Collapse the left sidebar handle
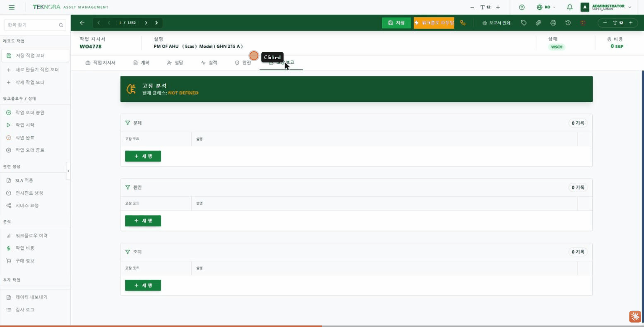 (68, 171)
